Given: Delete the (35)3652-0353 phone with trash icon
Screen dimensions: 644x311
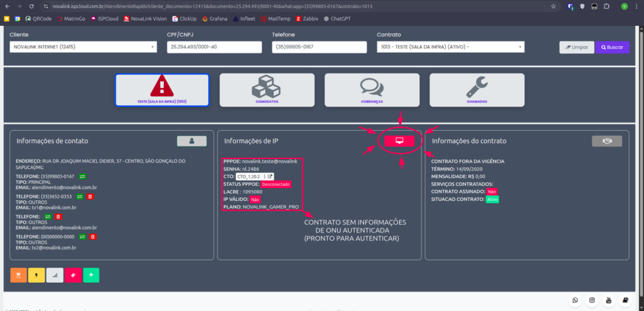Looking at the screenshot, I should pos(90,197).
